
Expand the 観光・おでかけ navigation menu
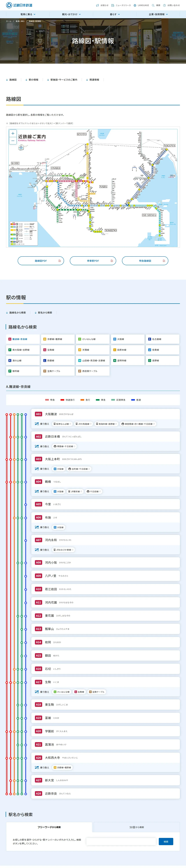point(71,14)
